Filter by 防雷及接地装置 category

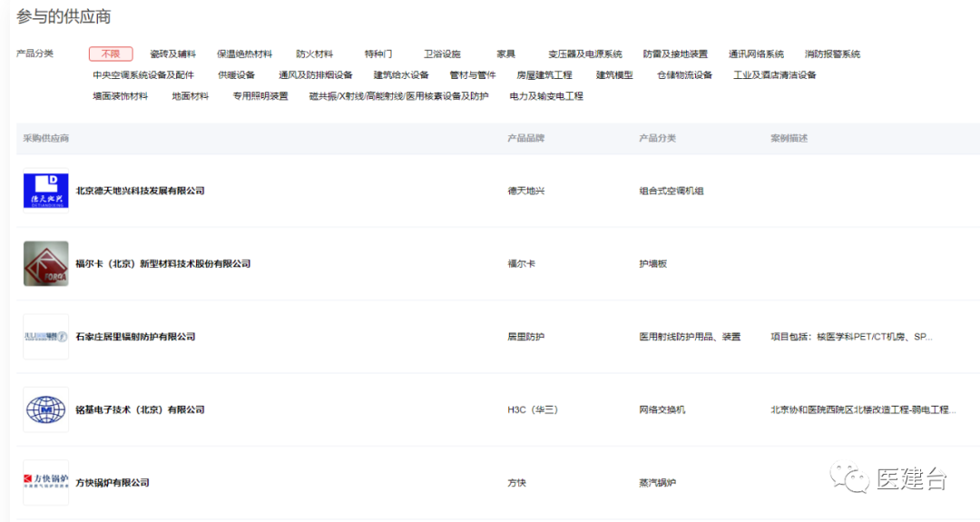pos(676,54)
